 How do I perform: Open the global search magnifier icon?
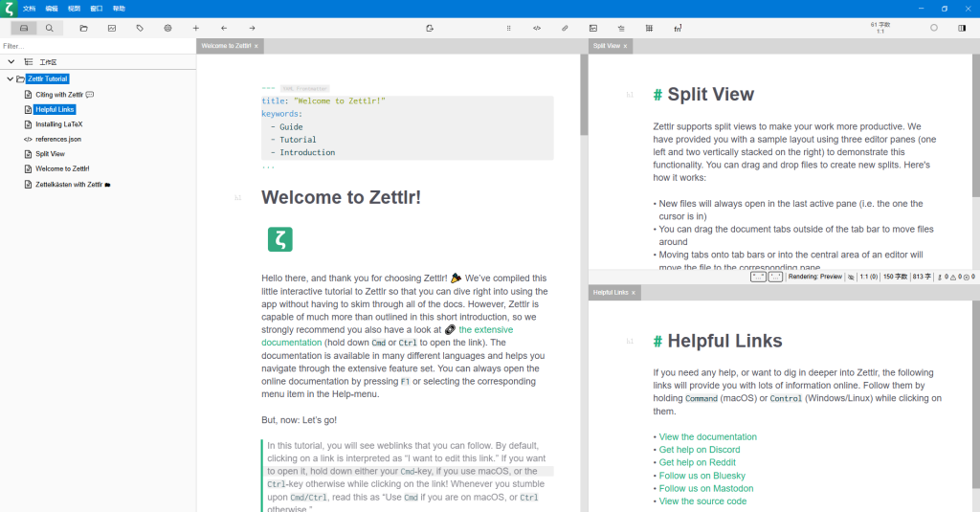pyautogui.click(x=50, y=28)
